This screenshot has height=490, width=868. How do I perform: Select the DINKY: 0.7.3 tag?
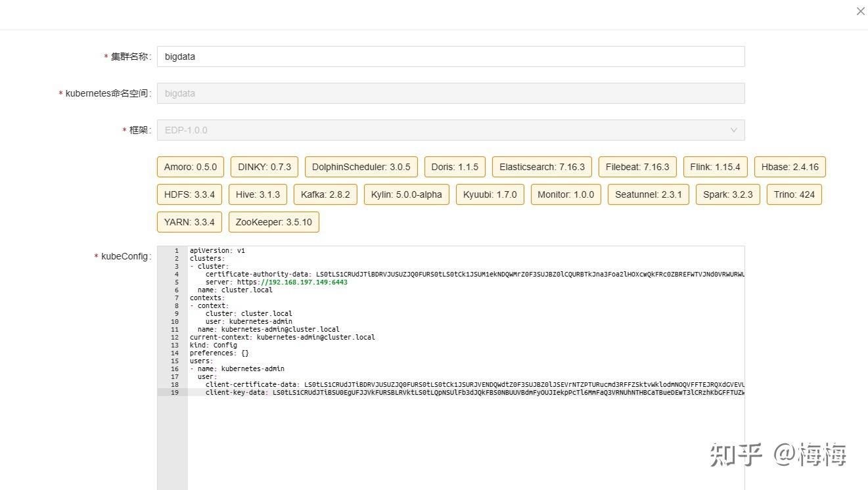click(264, 167)
